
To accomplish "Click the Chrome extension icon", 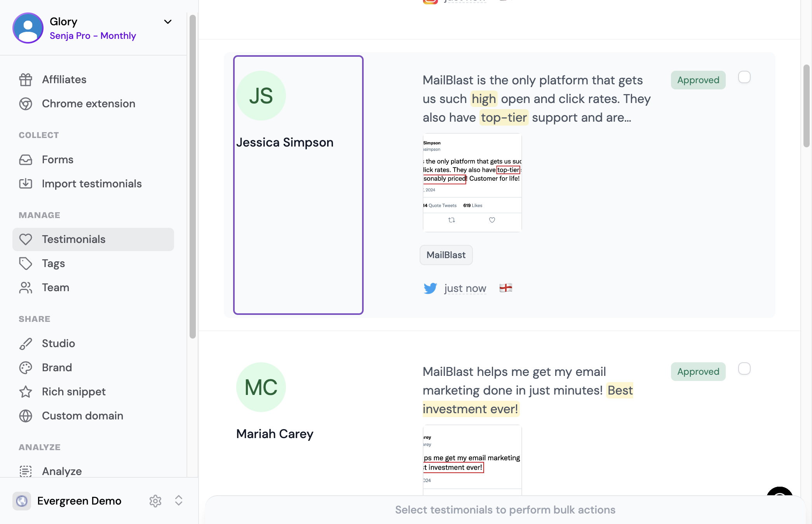I will 26,104.
